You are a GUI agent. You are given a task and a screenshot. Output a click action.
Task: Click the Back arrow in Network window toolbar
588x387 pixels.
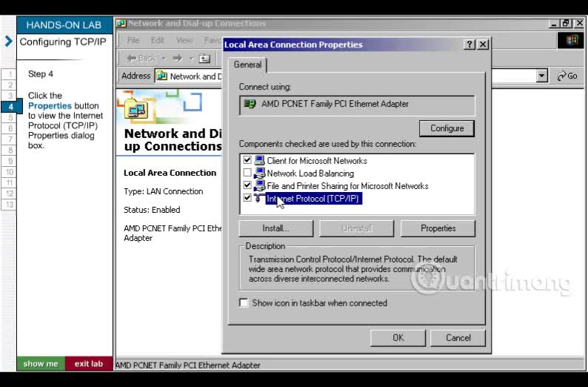pyautogui.click(x=141, y=58)
